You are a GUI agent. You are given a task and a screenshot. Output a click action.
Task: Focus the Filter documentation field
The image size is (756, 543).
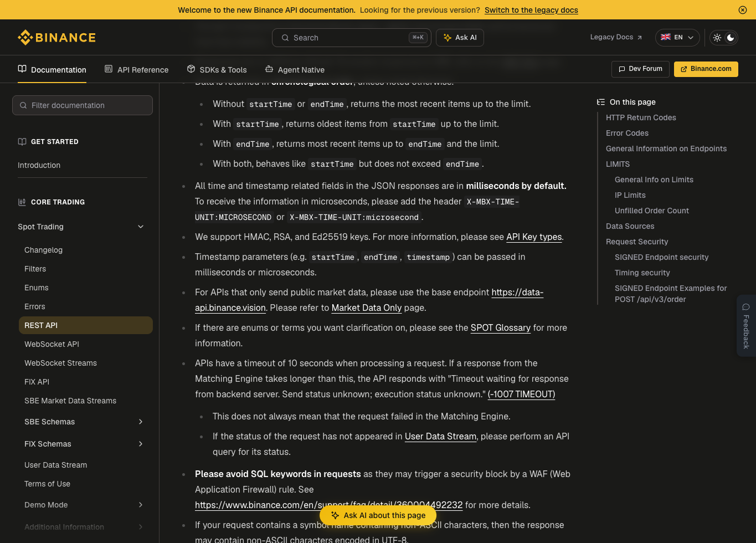[83, 105]
